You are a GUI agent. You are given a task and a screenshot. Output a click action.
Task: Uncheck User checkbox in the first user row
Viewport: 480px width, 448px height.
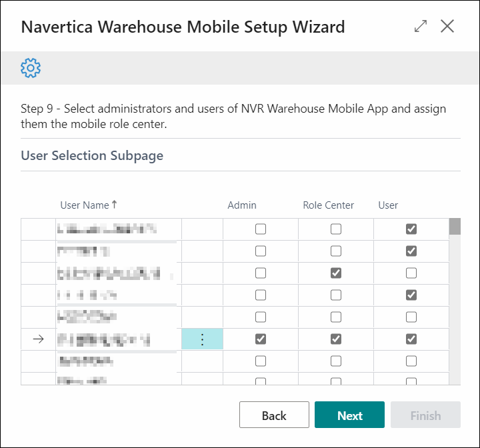coord(411,229)
